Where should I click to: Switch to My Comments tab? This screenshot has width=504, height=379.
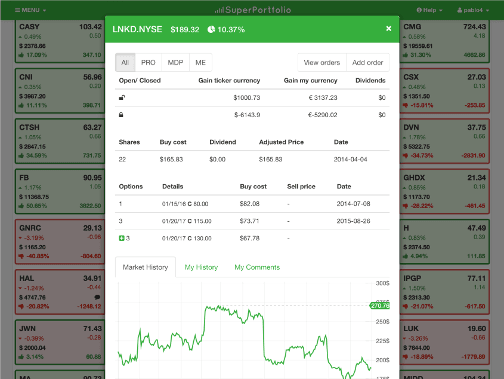pyautogui.click(x=257, y=267)
